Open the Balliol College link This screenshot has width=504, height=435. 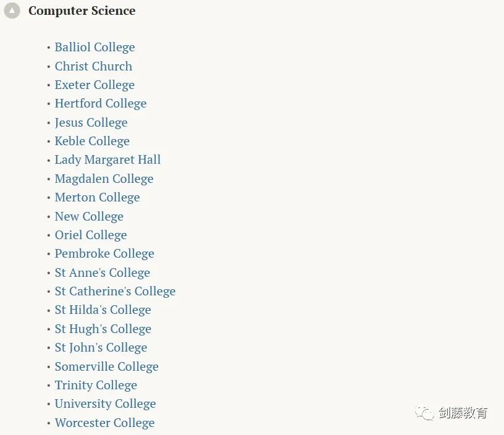[x=95, y=47]
